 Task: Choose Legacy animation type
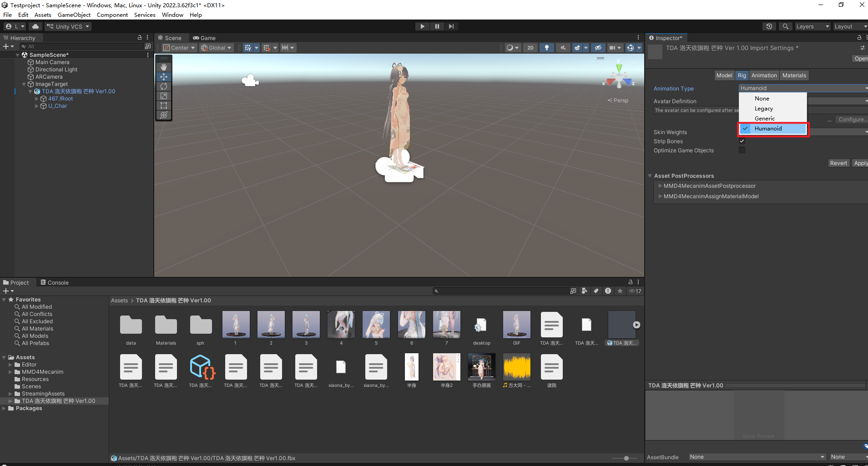tap(772, 109)
